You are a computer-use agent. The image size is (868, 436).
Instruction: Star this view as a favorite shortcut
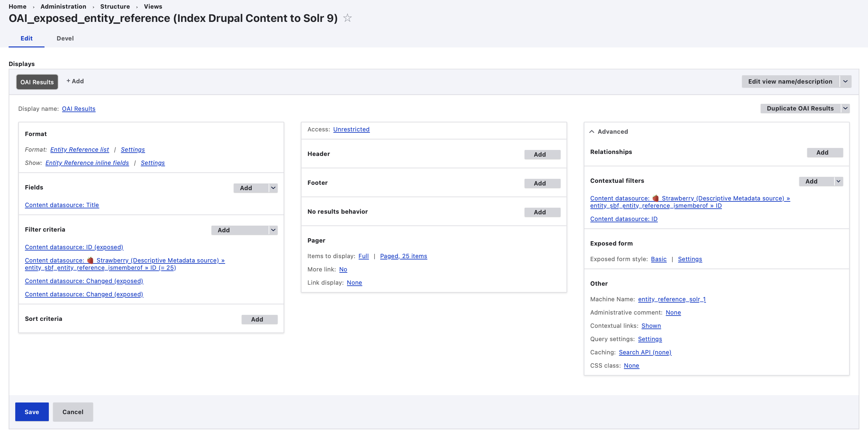[347, 18]
